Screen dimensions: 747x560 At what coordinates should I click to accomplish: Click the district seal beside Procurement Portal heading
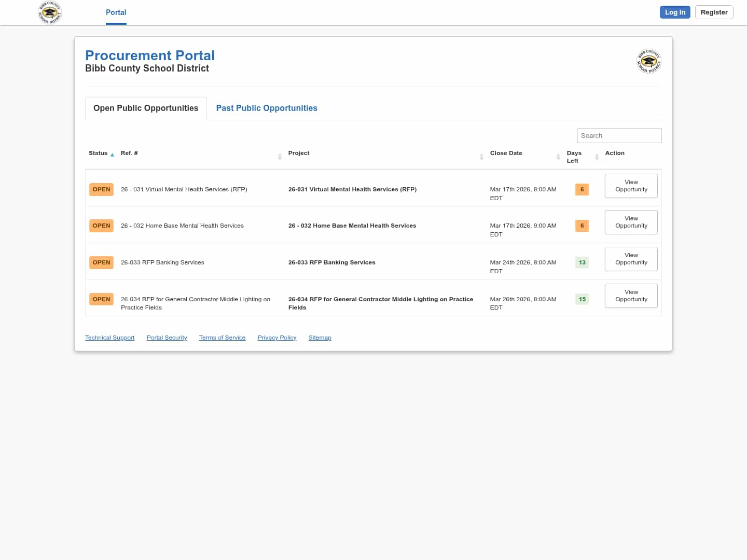(648, 61)
